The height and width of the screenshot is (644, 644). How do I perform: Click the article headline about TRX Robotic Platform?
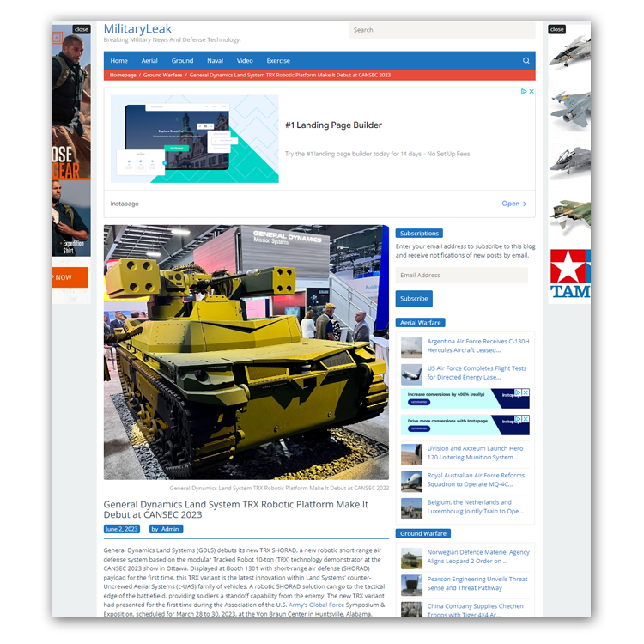[x=236, y=510]
